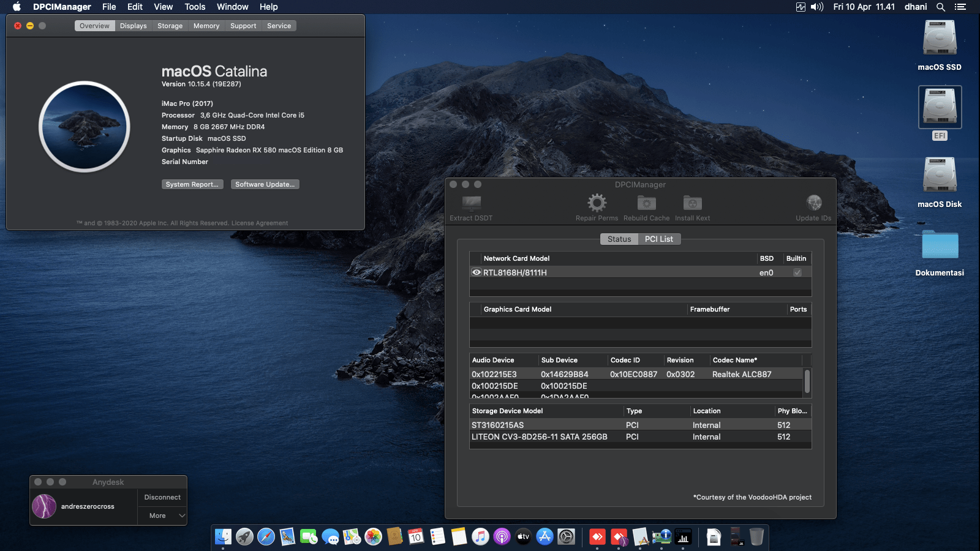Click Disconnect in Anydesk window
Image resolution: width=980 pixels, height=551 pixels.
tap(162, 497)
